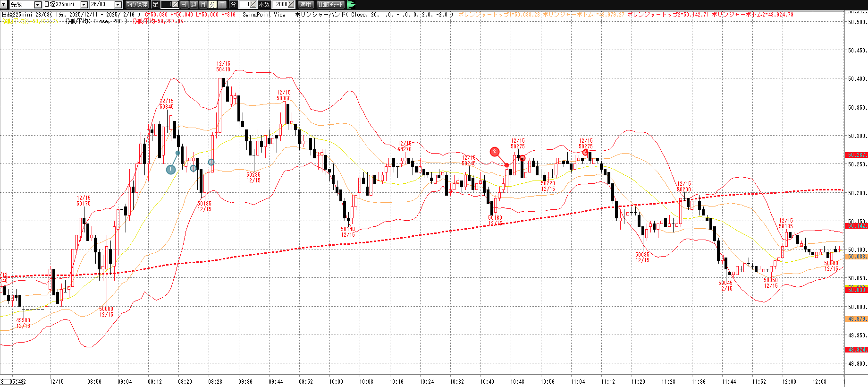
Task: Open the 比較チャート comparison chart
Action: [330, 4]
